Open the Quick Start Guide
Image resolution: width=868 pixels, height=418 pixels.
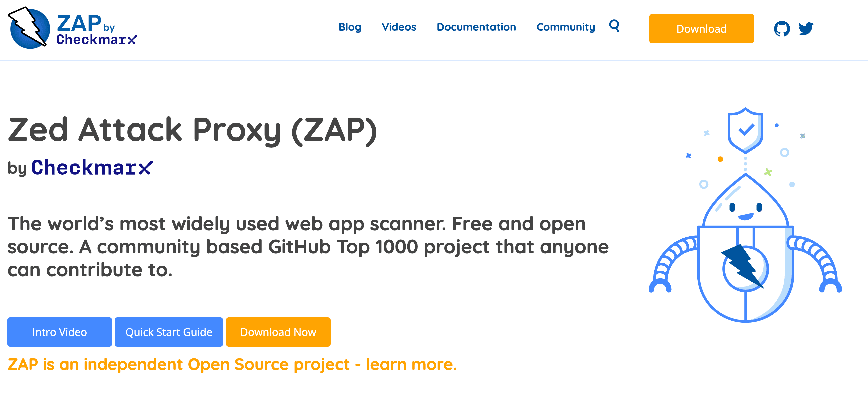169,332
